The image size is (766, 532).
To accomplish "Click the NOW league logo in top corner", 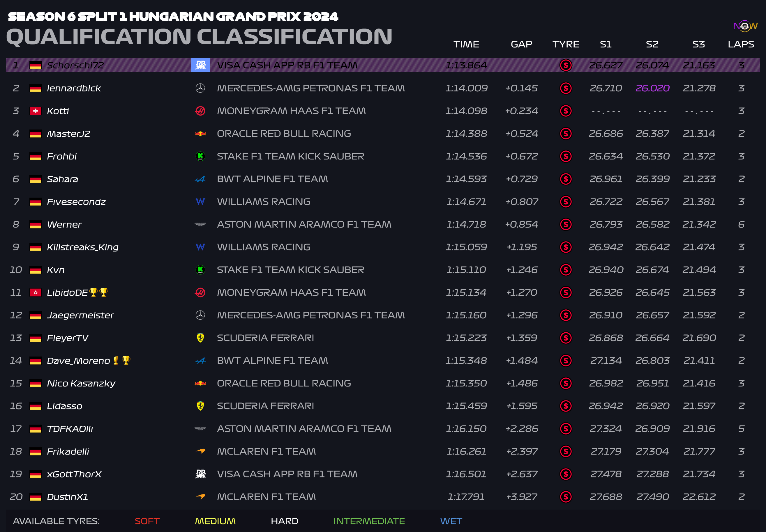I will (745, 26).
